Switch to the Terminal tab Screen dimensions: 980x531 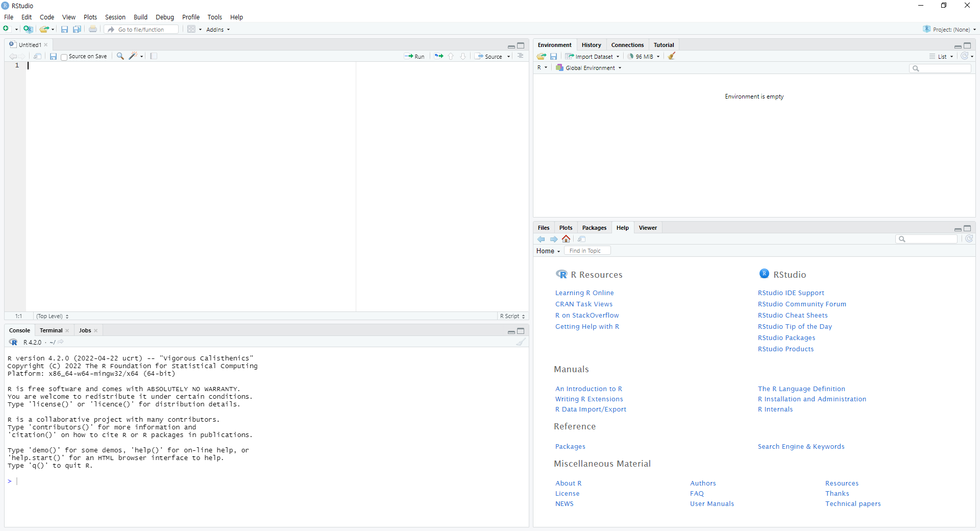point(51,330)
